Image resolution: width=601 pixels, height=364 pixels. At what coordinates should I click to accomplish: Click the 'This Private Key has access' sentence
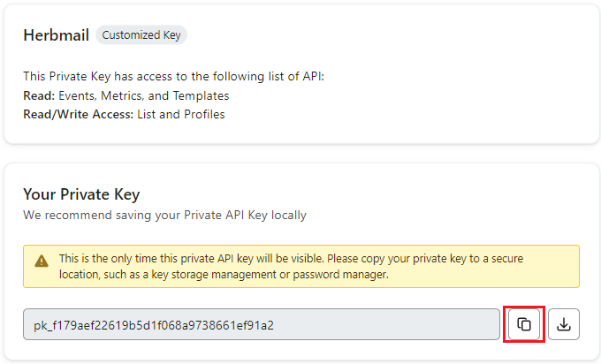point(173,76)
